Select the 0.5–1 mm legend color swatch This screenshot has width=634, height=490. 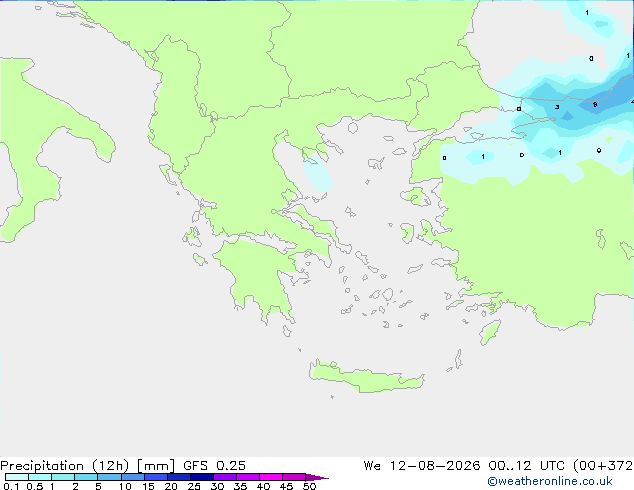click(x=40, y=477)
